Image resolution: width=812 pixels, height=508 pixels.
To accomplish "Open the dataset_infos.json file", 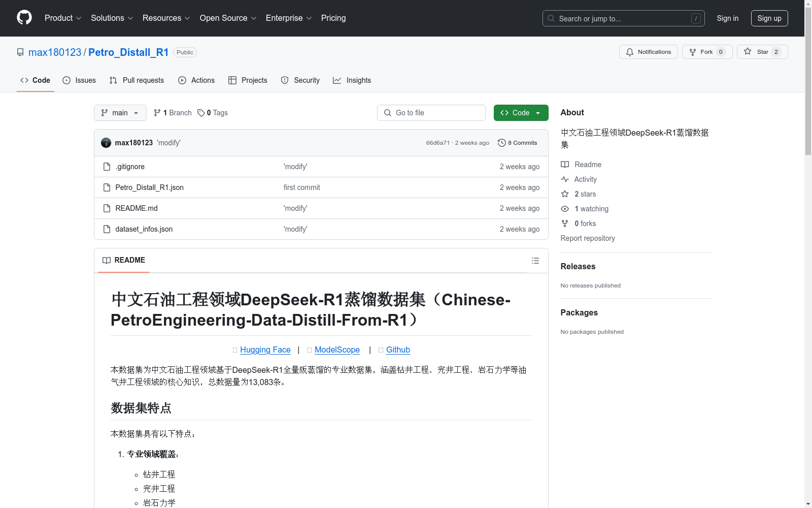I will [144, 229].
